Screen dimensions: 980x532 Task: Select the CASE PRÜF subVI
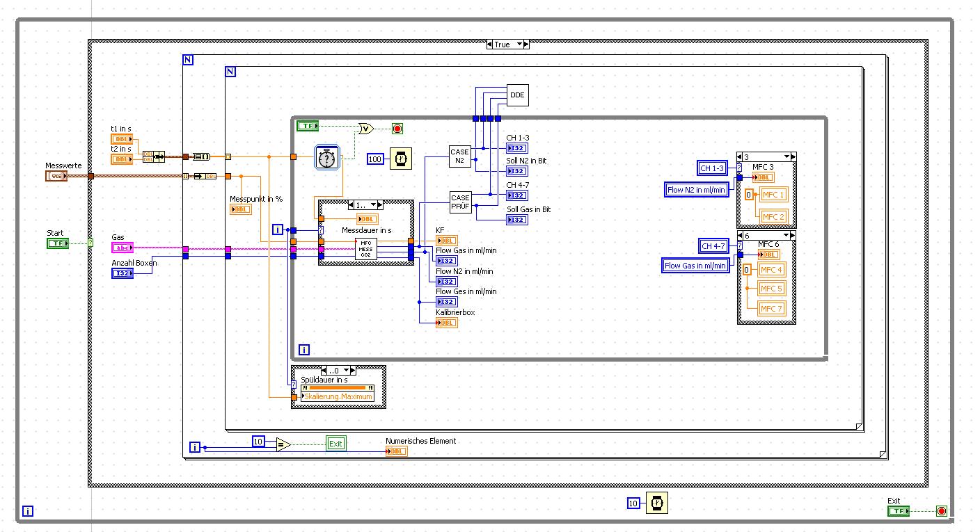(x=460, y=202)
